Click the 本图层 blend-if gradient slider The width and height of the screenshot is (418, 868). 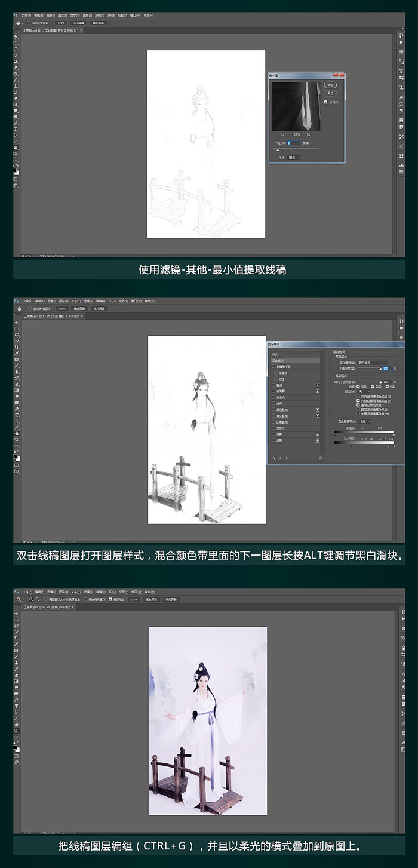(364, 432)
